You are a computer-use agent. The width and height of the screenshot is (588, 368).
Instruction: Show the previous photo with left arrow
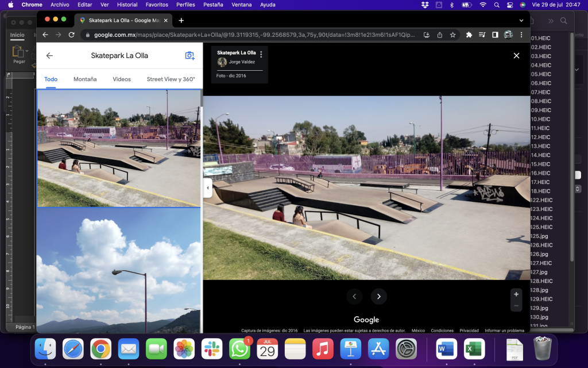tap(354, 296)
